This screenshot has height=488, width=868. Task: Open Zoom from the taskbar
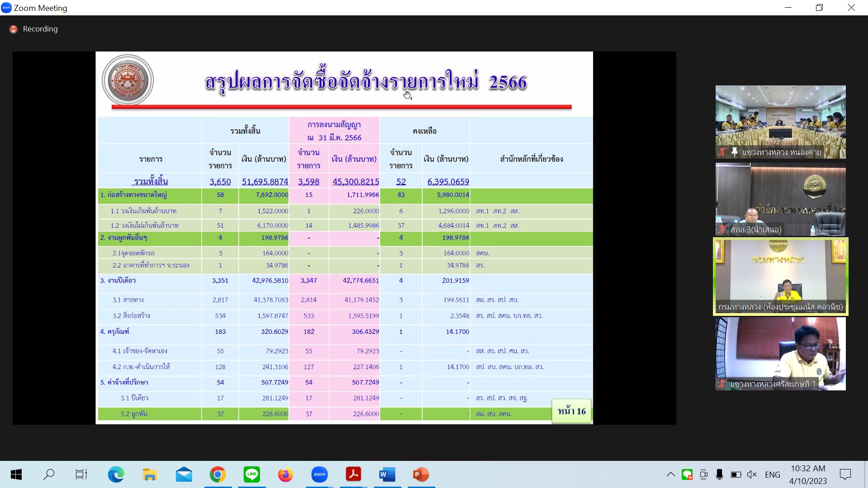(x=319, y=474)
